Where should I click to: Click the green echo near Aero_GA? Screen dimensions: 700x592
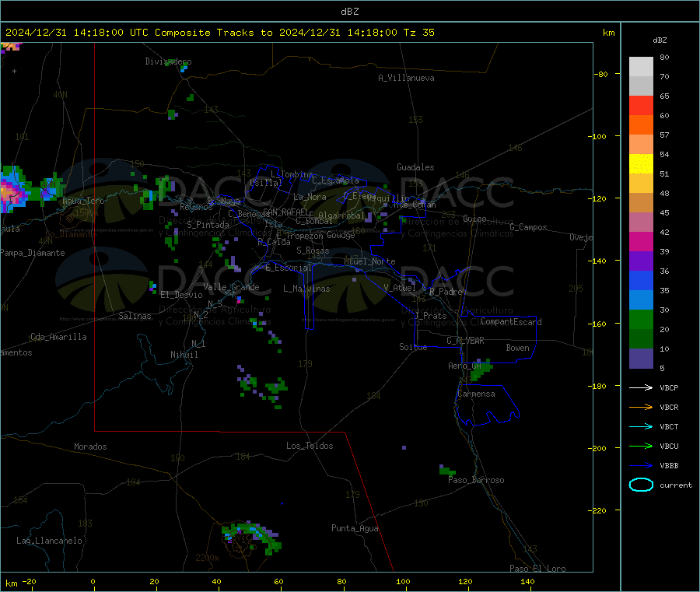[x=481, y=369]
